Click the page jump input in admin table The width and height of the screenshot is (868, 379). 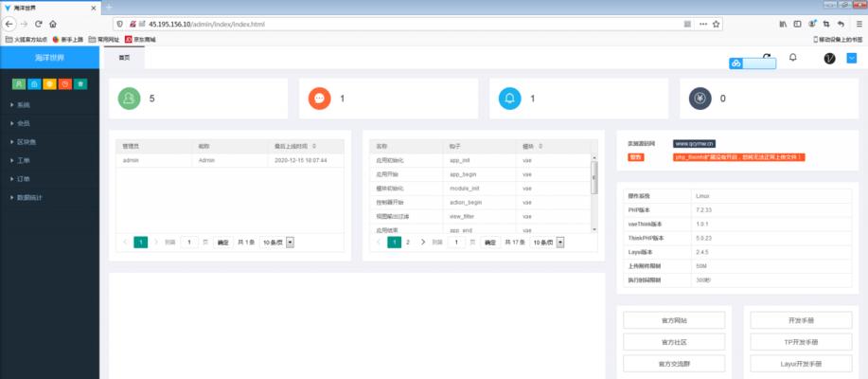point(189,243)
